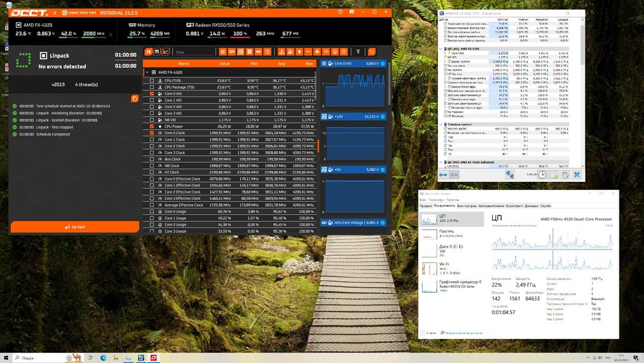Image resolution: width=644 pixels, height=363 pixels.
Task: Open Startup tab in Task Manager
Action: [x=491, y=206]
